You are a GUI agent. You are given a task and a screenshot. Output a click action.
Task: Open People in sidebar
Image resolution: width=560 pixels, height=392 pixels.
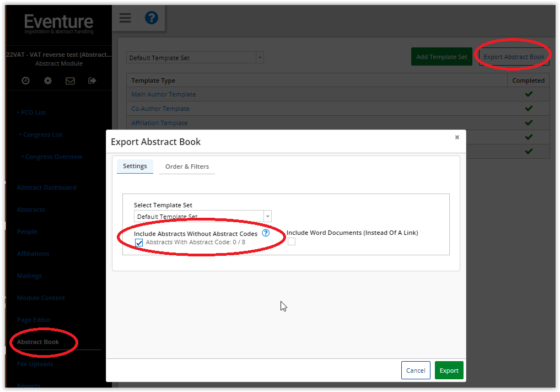tap(27, 232)
